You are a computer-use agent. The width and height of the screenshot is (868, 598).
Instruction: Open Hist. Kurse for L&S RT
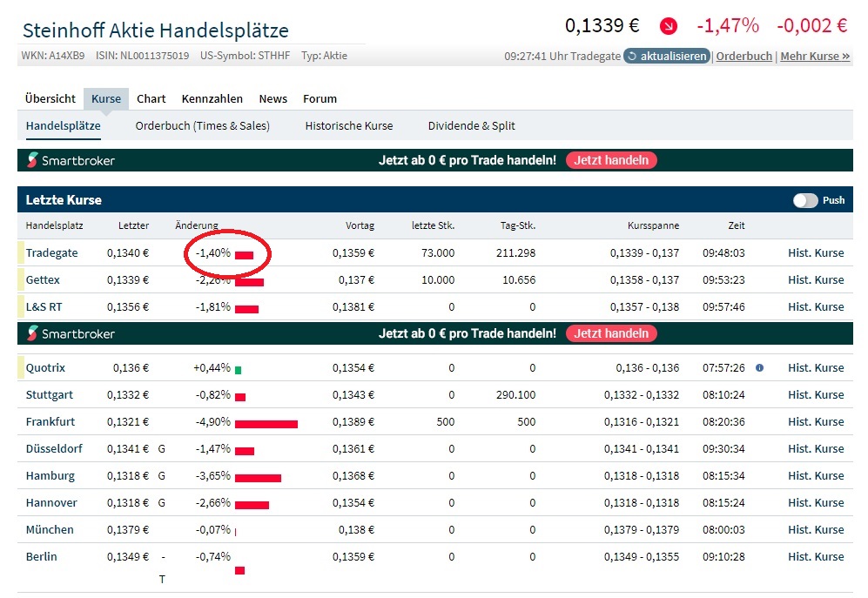816,307
